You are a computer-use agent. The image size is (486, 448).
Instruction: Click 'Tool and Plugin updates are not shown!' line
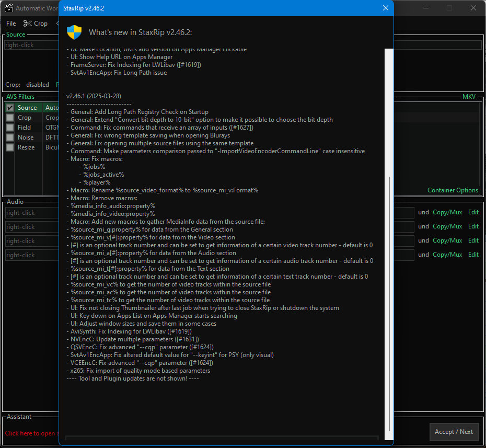click(x=133, y=378)
